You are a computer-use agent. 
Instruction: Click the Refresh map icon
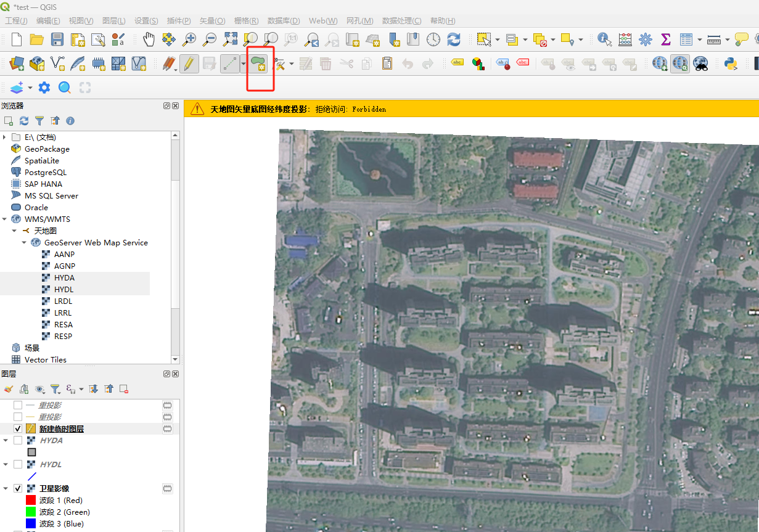click(454, 39)
